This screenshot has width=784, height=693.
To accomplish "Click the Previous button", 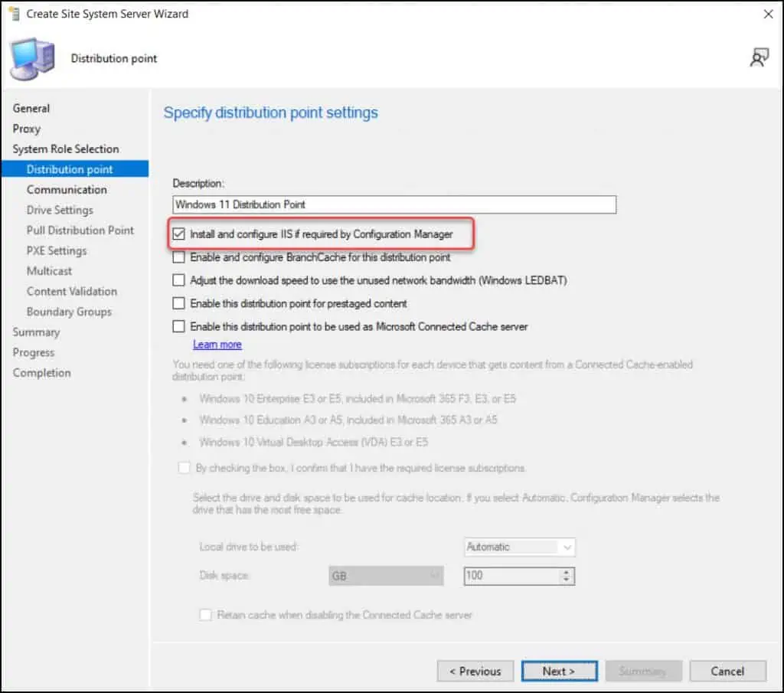I will tap(475, 672).
